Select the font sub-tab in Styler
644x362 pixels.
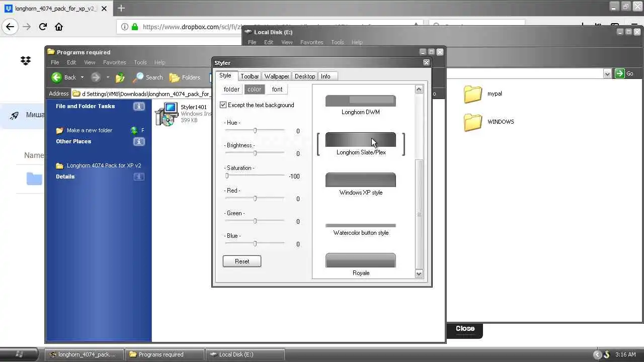point(277,89)
